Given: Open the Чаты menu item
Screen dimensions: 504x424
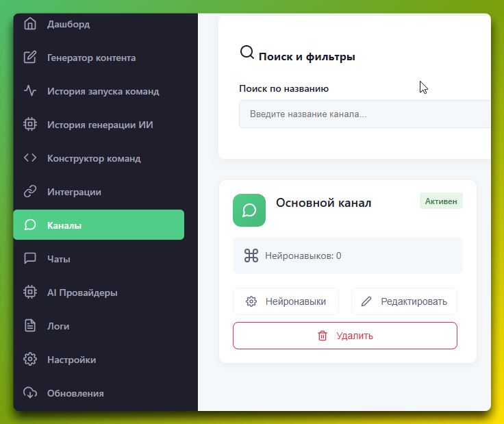Looking at the screenshot, I should [x=58, y=259].
